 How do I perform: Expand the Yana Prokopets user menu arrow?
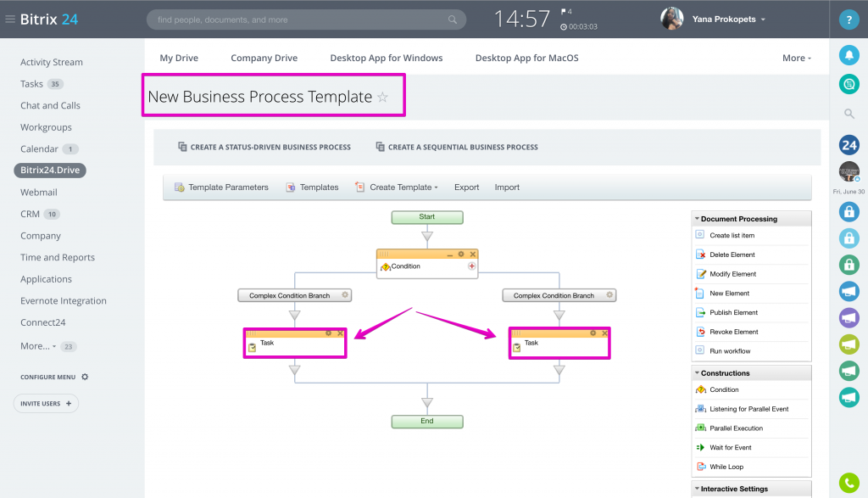[x=763, y=20]
